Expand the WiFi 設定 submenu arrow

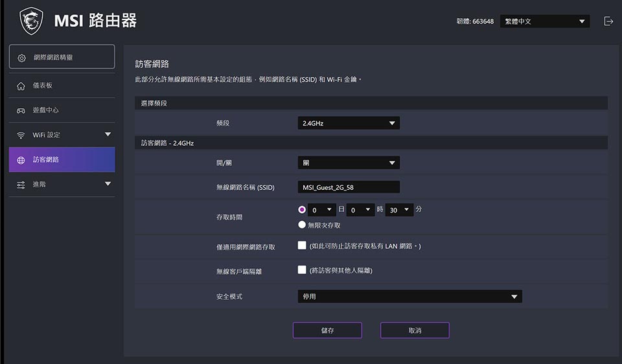pyautogui.click(x=108, y=135)
